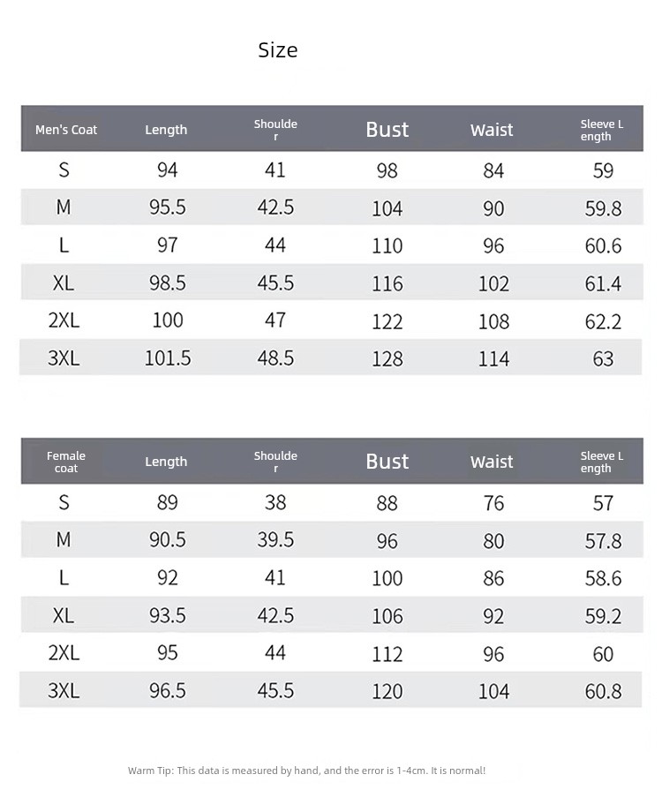Select Bust header in Men's Coat table

point(387,130)
